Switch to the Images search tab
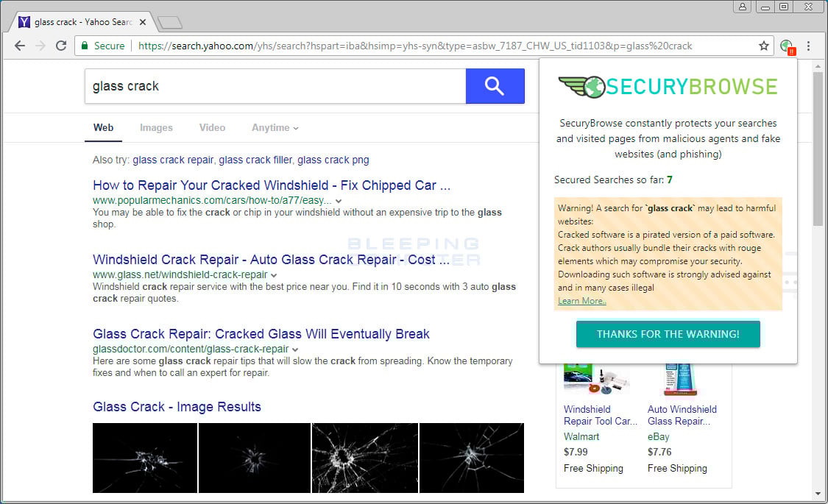Viewport: 828px width, 504px height. point(156,128)
